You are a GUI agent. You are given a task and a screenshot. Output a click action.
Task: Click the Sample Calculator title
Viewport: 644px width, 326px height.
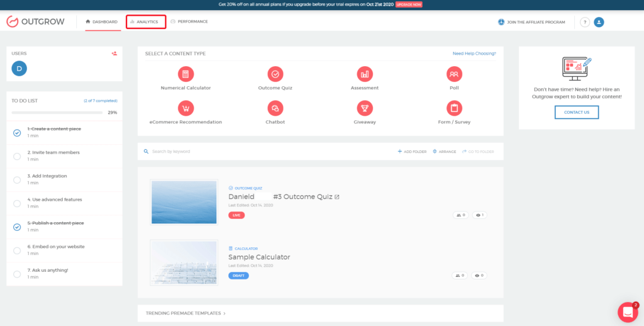pos(259,257)
